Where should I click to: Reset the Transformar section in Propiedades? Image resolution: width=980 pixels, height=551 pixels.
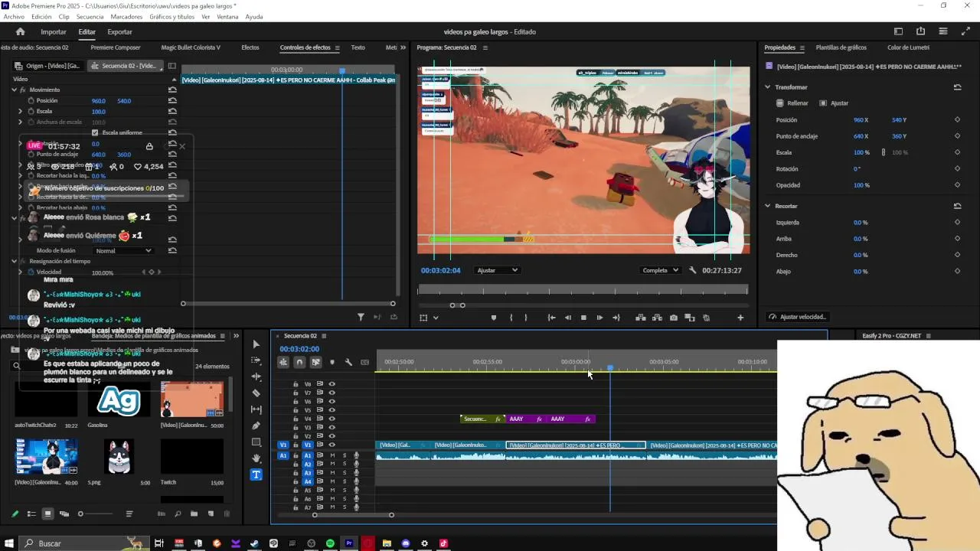click(957, 87)
